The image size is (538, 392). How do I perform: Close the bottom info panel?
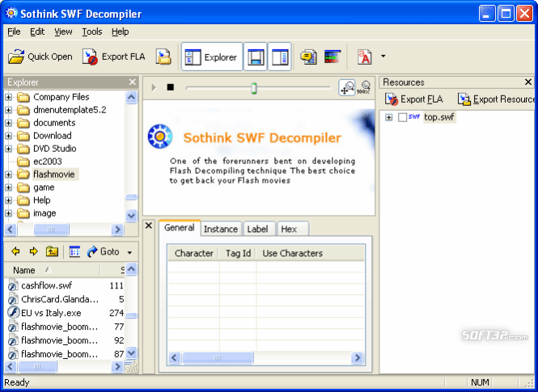[149, 226]
